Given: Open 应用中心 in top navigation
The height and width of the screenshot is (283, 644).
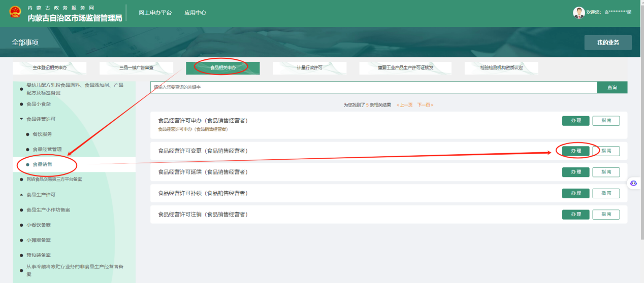Looking at the screenshot, I should [x=195, y=13].
